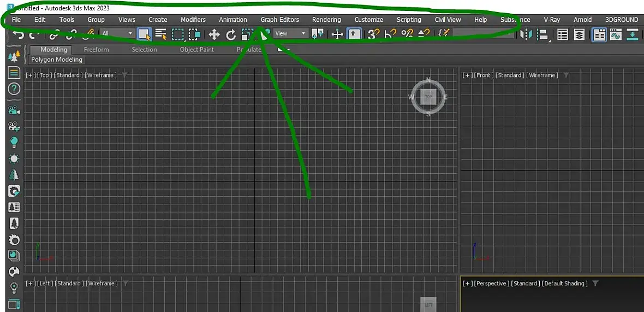
Task: Activate the Select Object tool
Action: coord(144,34)
